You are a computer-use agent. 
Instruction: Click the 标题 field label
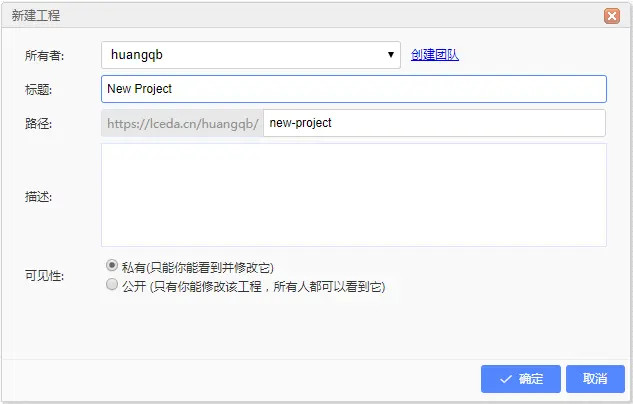(x=38, y=89)
